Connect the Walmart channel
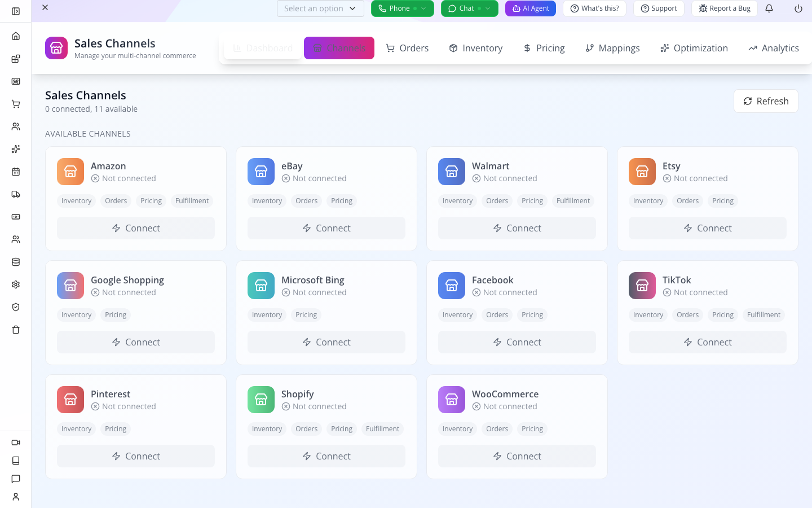 [x=517, y=228]
